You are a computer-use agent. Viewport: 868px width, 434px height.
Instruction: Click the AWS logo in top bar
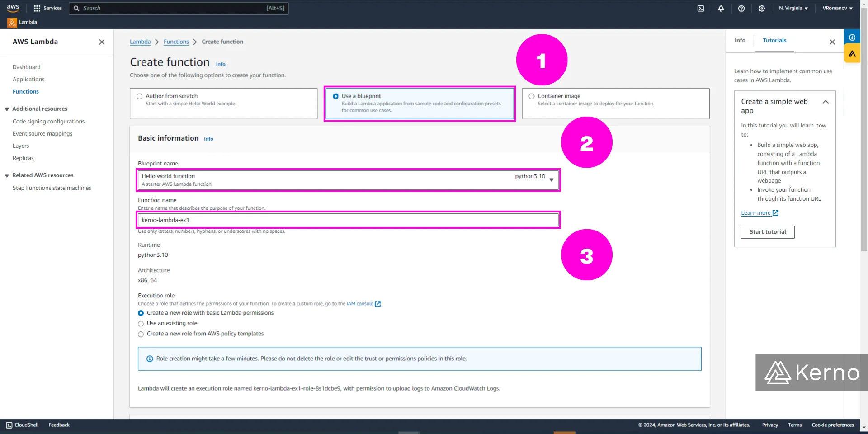13,8
